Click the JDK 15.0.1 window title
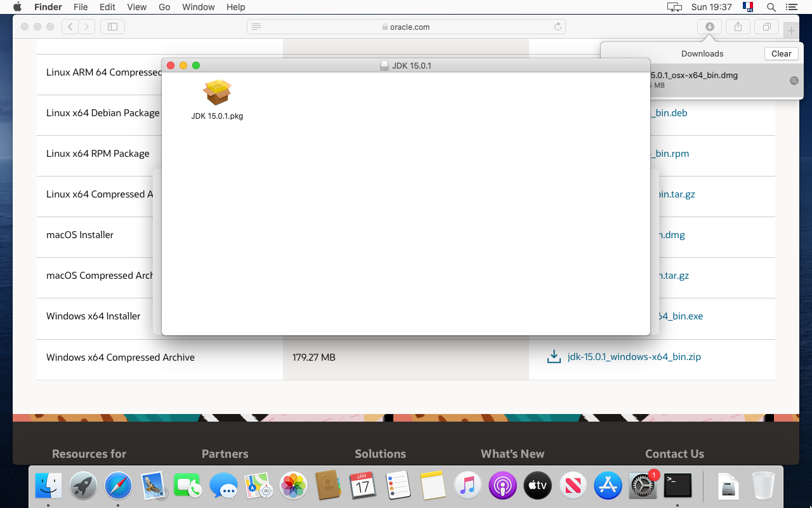Viewport: 812px width, 508px height. tap(412, 65)
